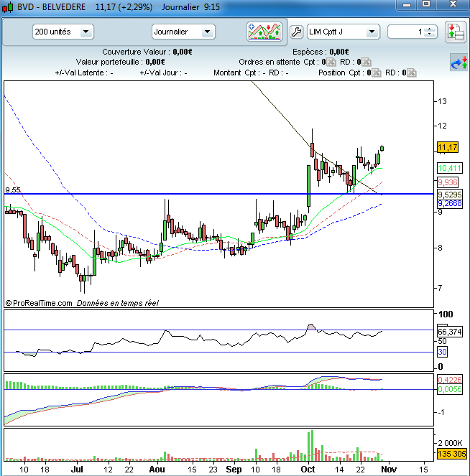The image size is (470, 476).
Task: Click the 0,4226 MACD value label
Action: click(x=450, y=380)
